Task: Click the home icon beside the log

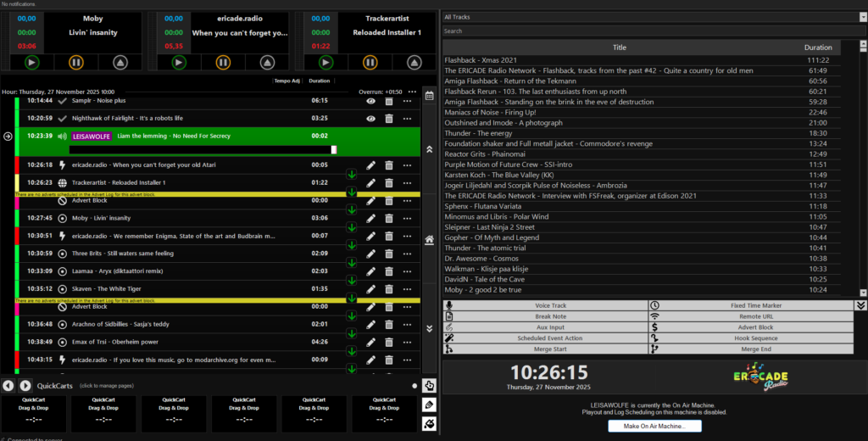Action: tap(430, 240)
